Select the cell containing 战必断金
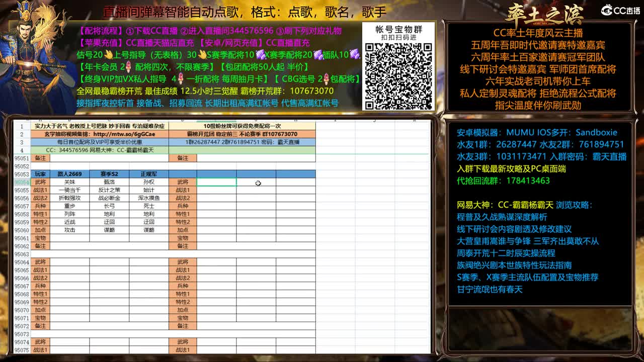 pyautogui.click(x=109, y=198)
